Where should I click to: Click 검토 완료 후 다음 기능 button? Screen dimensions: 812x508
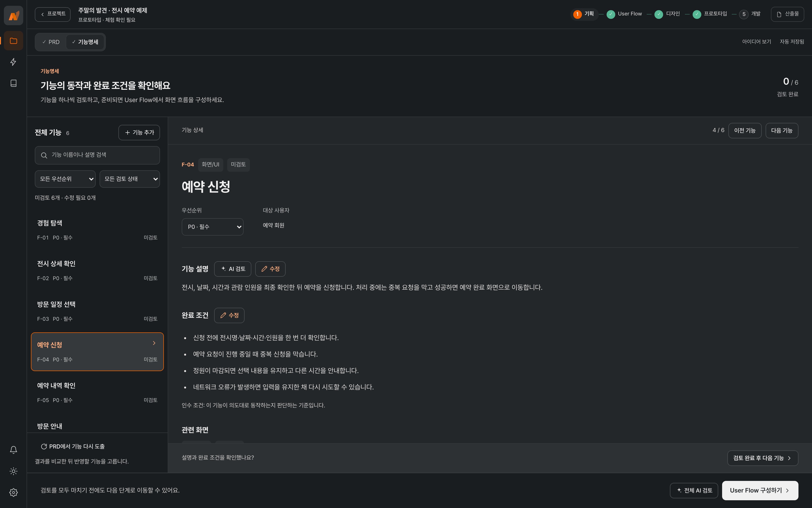click(x=762, y=458)
